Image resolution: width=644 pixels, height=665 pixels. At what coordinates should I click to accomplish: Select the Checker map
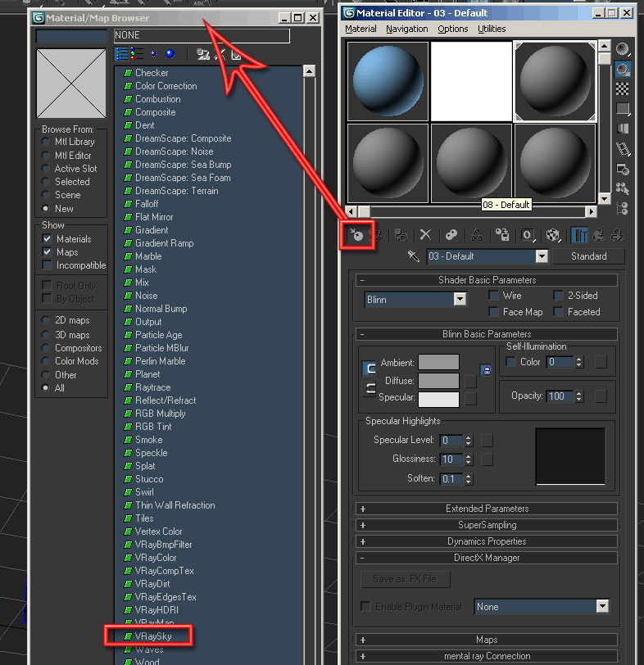[x=152, y=73]
